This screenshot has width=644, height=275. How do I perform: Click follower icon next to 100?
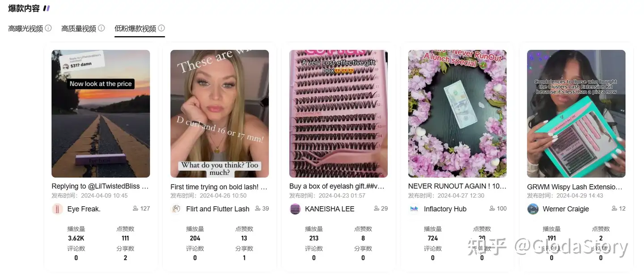[492, 208]
